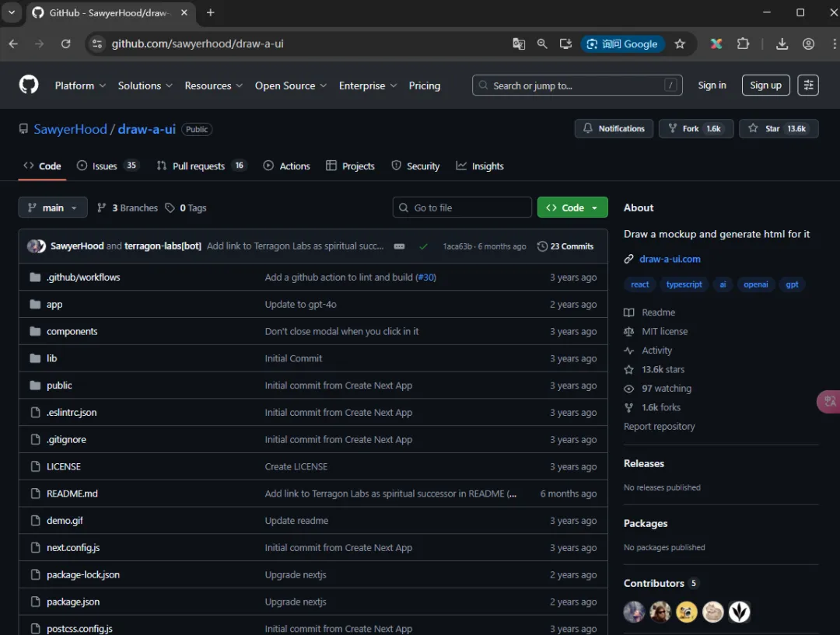Reload the page with refresh icon
This screenshot has width=840, height=635.
pos(65,44)
